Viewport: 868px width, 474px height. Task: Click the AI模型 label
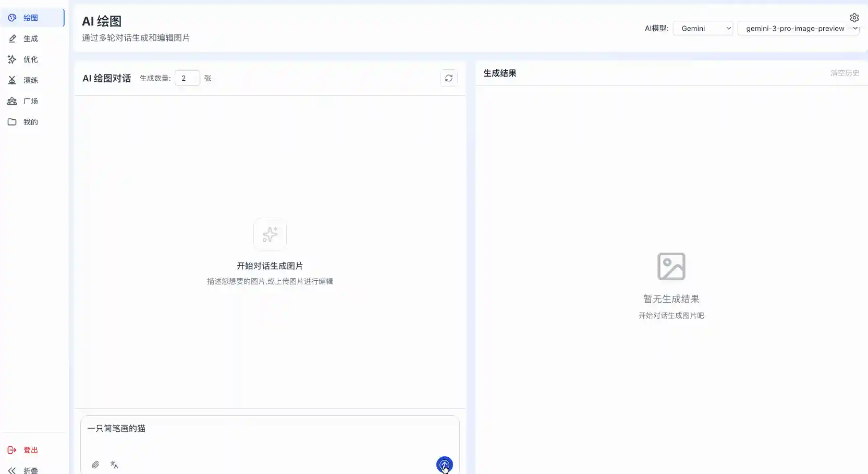[x=656, y=28]
